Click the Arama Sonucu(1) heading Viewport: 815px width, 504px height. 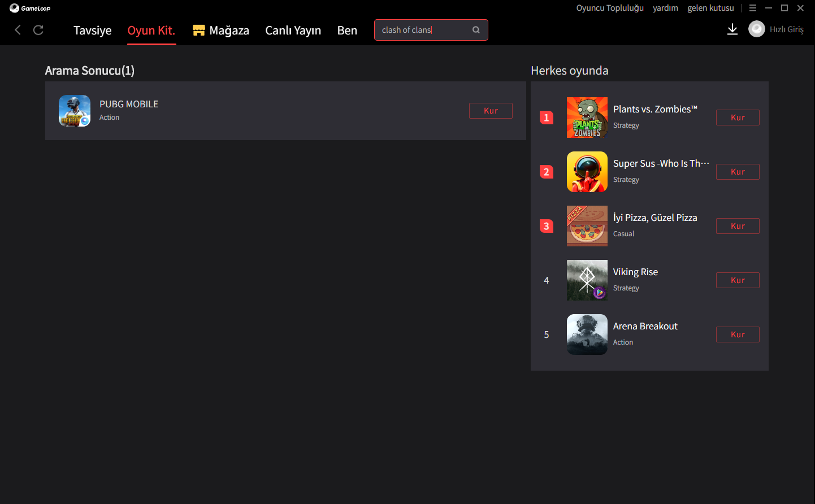click(90, 71)
